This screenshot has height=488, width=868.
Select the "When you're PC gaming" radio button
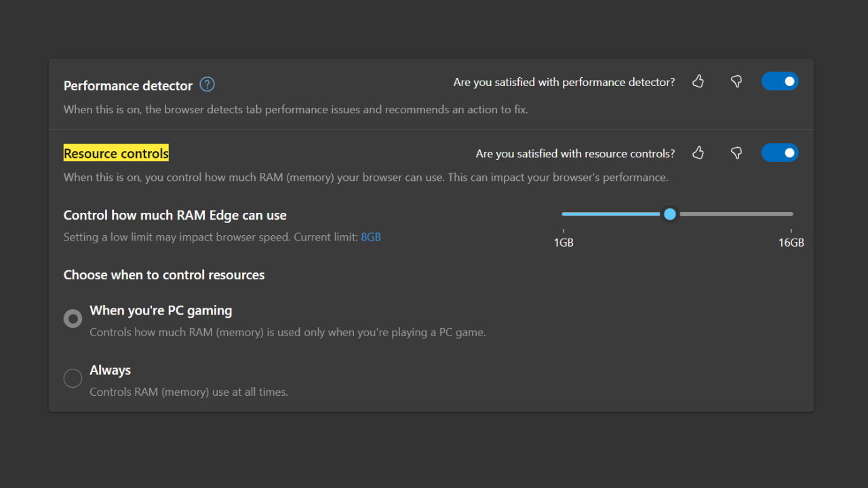click(73, 318)
